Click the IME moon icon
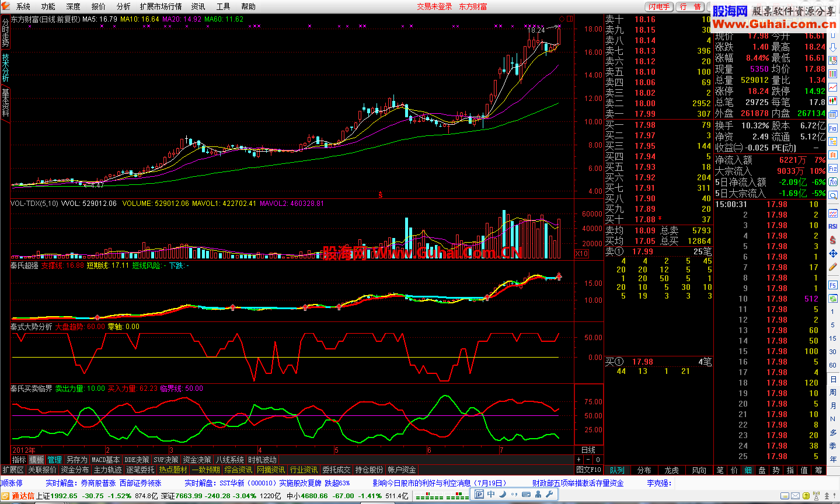 pyautogui.click(x=501, y=495)
